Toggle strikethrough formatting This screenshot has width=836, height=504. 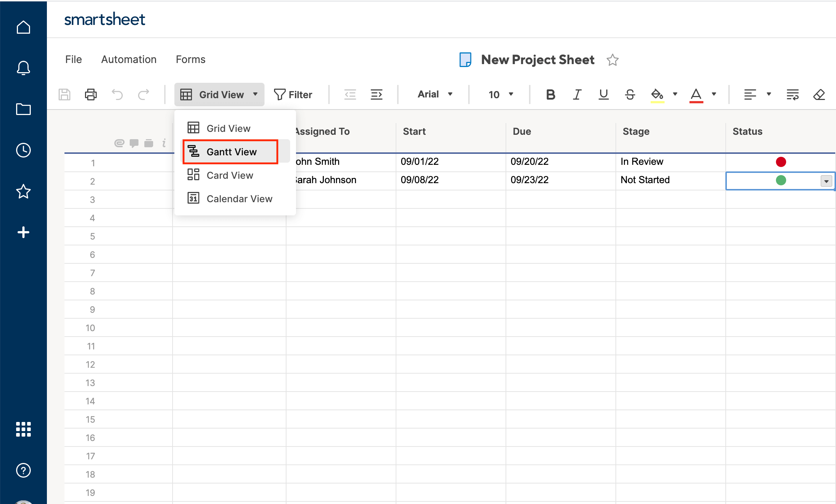pyautogui.click(x=630, y=94)
